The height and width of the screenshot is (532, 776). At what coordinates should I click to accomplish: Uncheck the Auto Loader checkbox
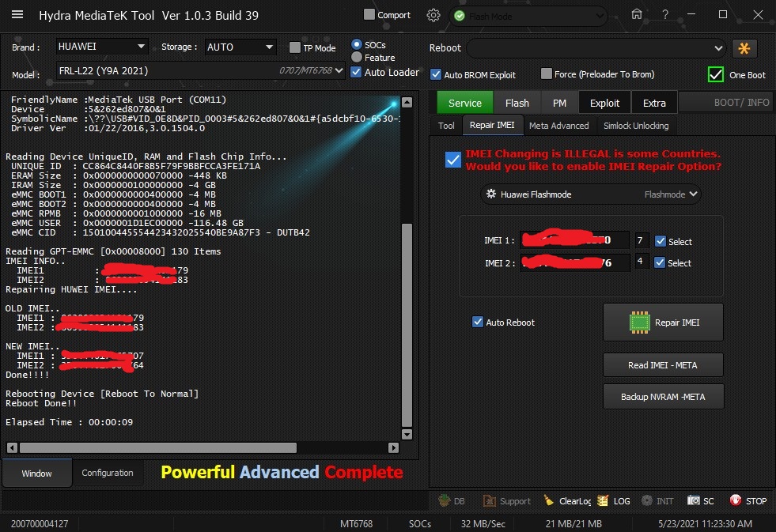point(356,72)
